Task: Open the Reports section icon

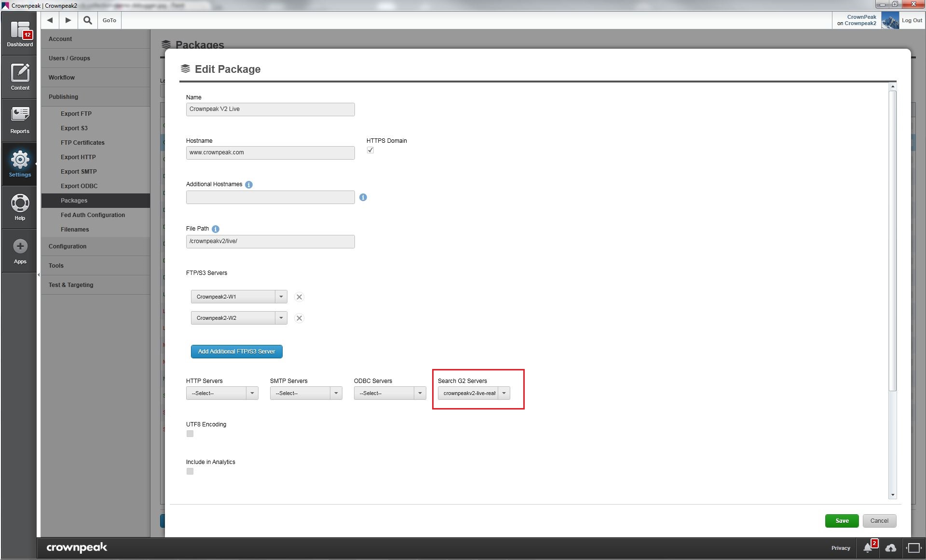Action: point(20,115)
